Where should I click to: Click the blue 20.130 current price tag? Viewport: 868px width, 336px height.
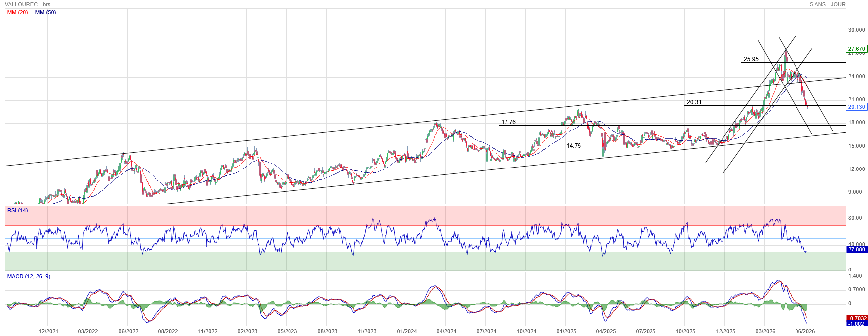point(857,107)
